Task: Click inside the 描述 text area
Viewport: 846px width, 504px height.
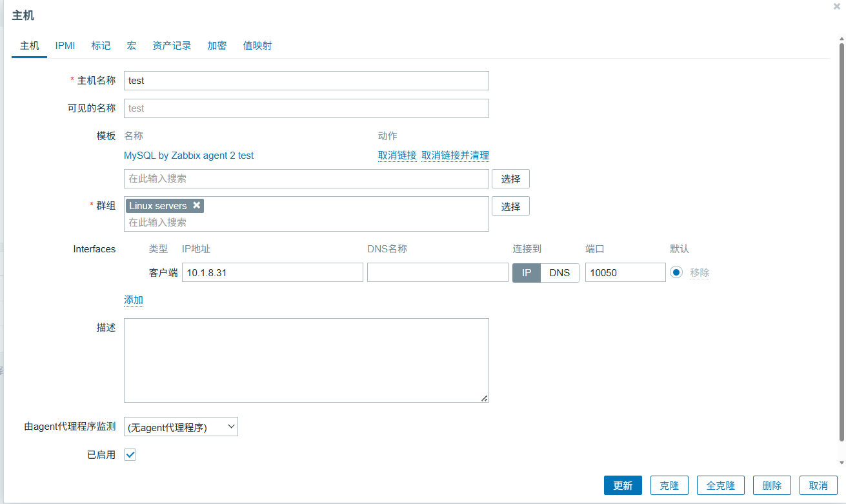Action: (307, 360)
